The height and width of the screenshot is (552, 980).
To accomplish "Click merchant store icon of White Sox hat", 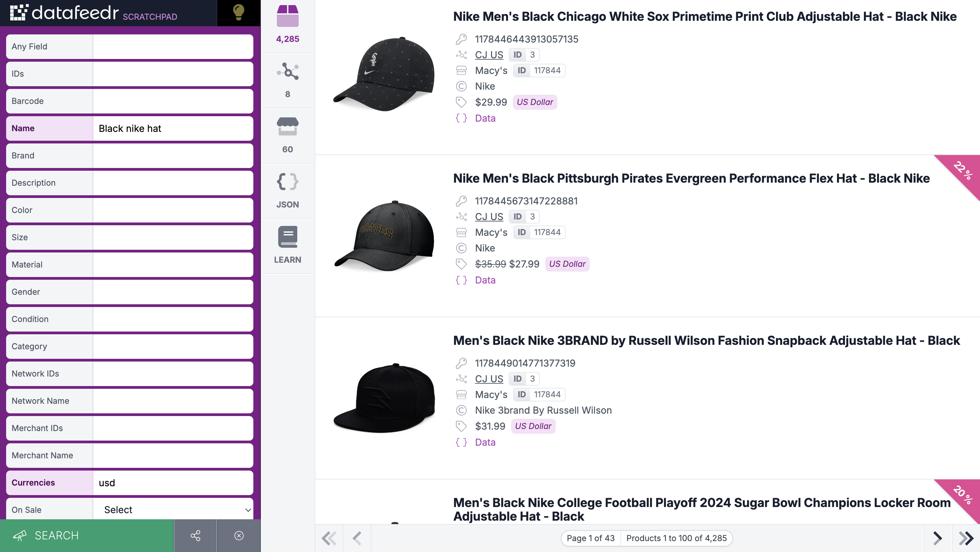I will point(461,71).
